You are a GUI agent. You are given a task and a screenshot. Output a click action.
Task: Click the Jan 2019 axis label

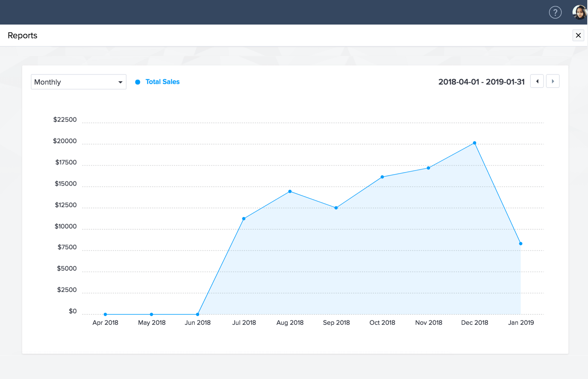(521, 323)
